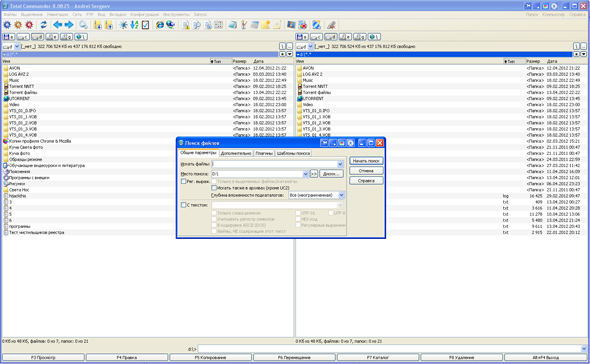Go back with the blue left arrow icon
Image resolution: width=590 pixels, height=364 pixels.
tap(58, 25)
